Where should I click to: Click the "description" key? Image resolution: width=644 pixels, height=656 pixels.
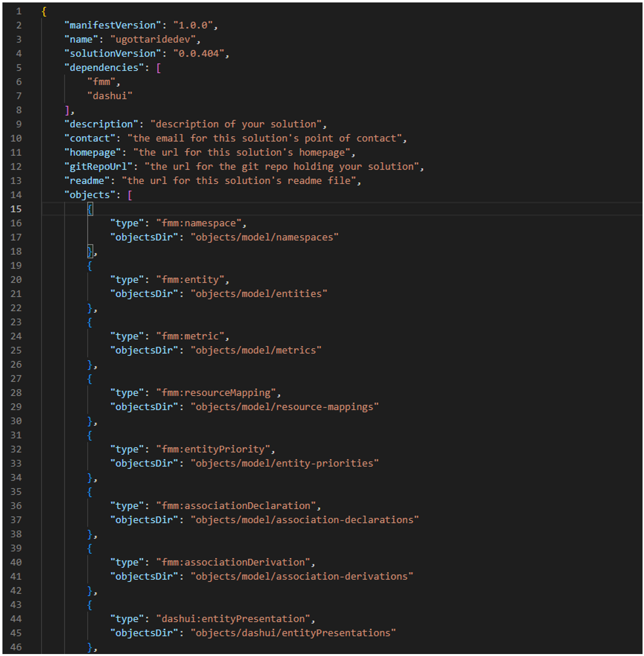coord(101,124)
